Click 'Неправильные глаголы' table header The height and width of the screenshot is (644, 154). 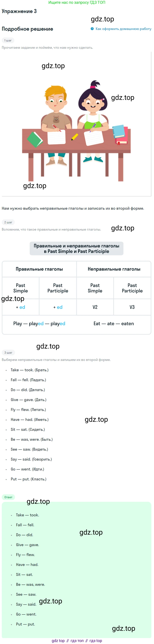point(114,269)
